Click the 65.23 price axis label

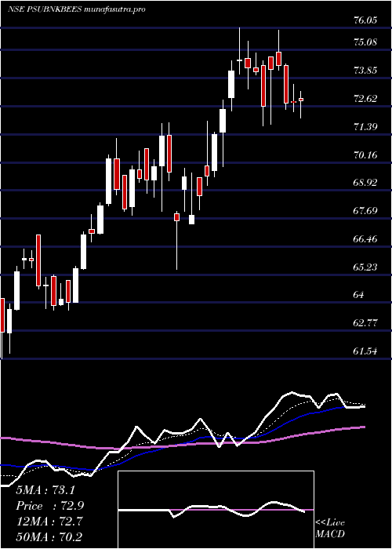tap(365, 267)
